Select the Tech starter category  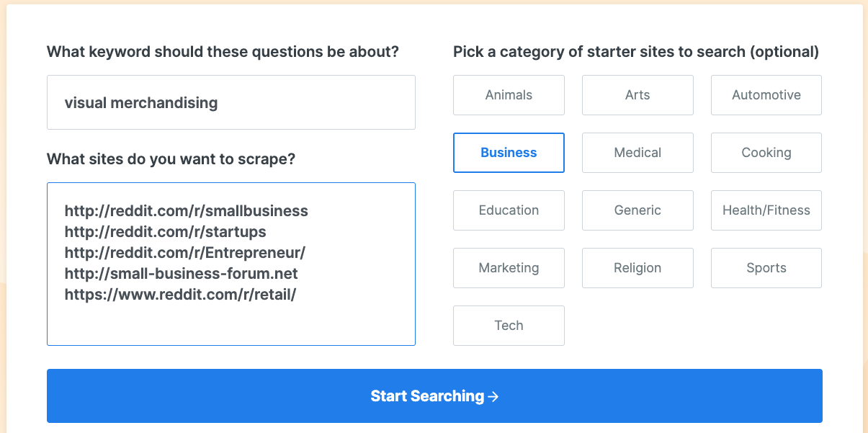(509, 326)
